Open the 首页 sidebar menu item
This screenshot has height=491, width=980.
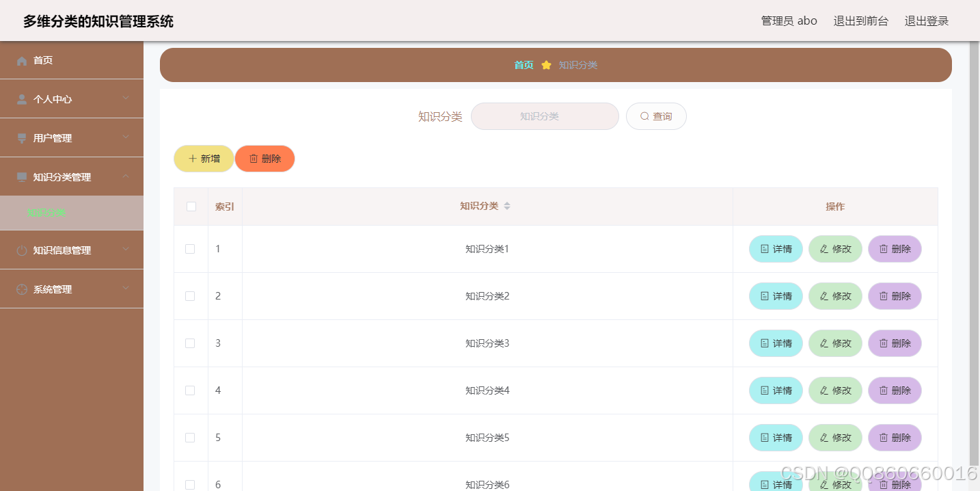click(72, 60)
